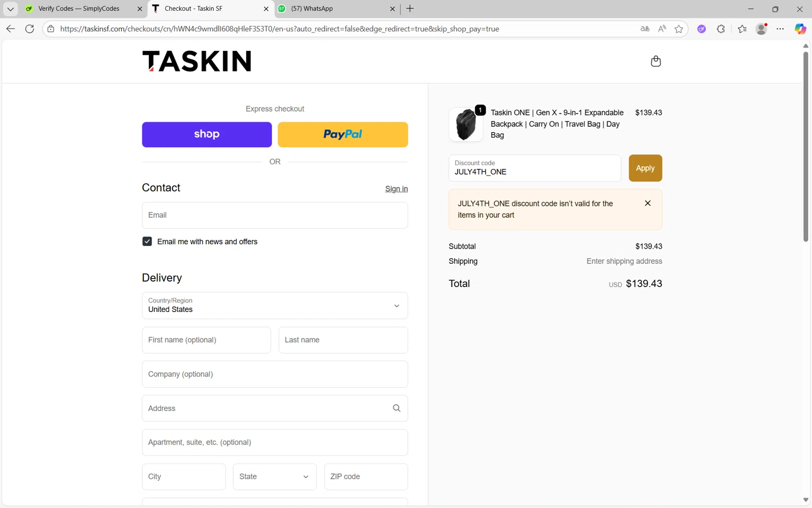Click the address search magnifier icon
This screenshot has height=508, width=812.
[396, 408]
